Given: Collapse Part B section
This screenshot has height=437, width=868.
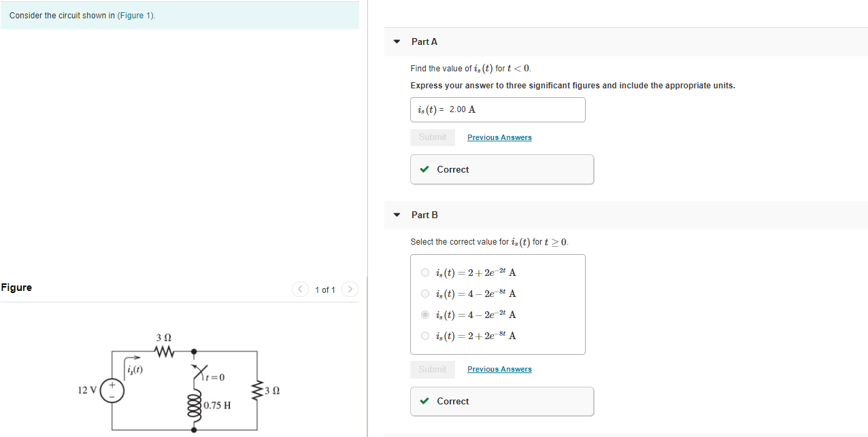Looking at the screenshot, I should pos(397,214).
